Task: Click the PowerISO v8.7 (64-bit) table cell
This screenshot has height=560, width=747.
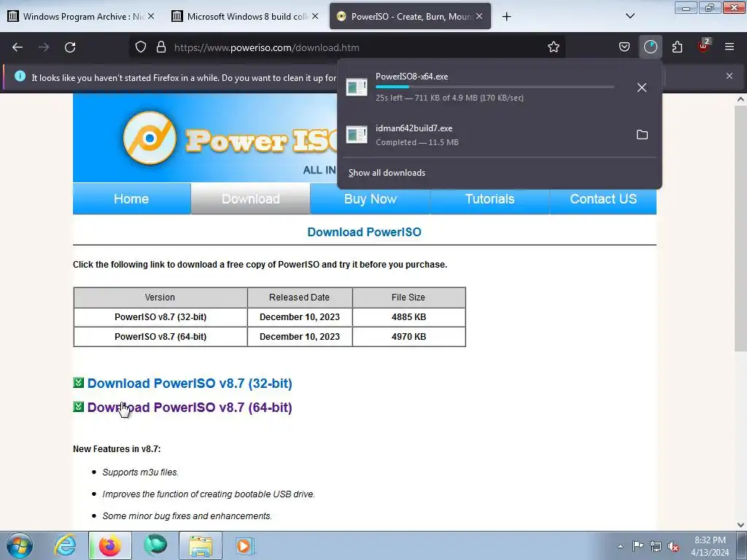Action: coord(160,337)
